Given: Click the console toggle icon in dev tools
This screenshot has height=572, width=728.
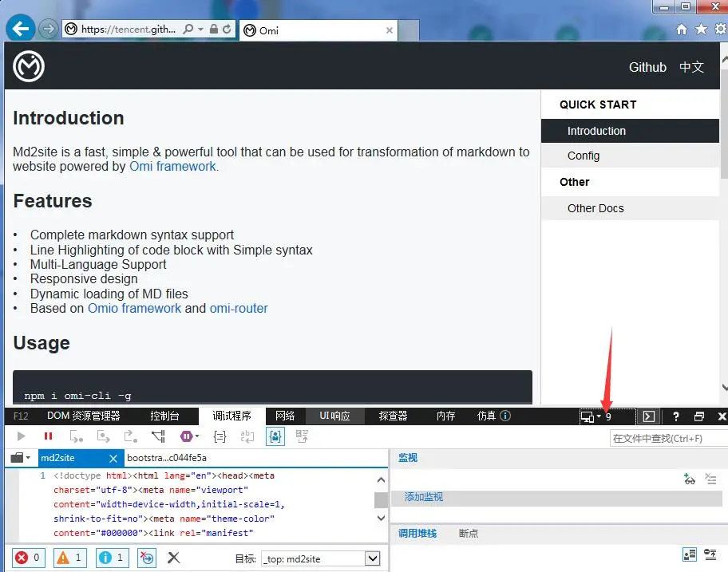Looking at the screenshot, I should 649,416.
